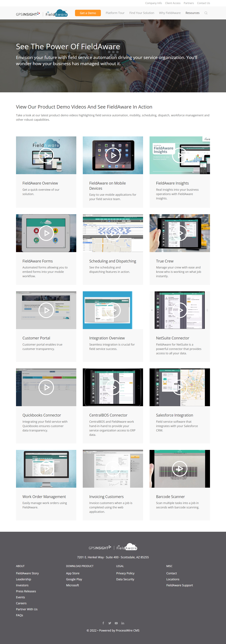
Task: Open the LinkedIn icon in footer
Action: (x=123, y=623)
